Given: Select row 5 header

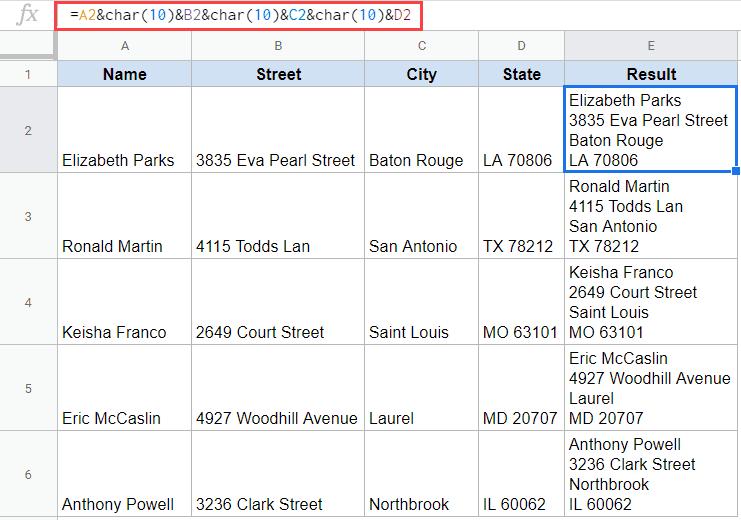Looking at the screenshot, I should (x=28, y=388).
